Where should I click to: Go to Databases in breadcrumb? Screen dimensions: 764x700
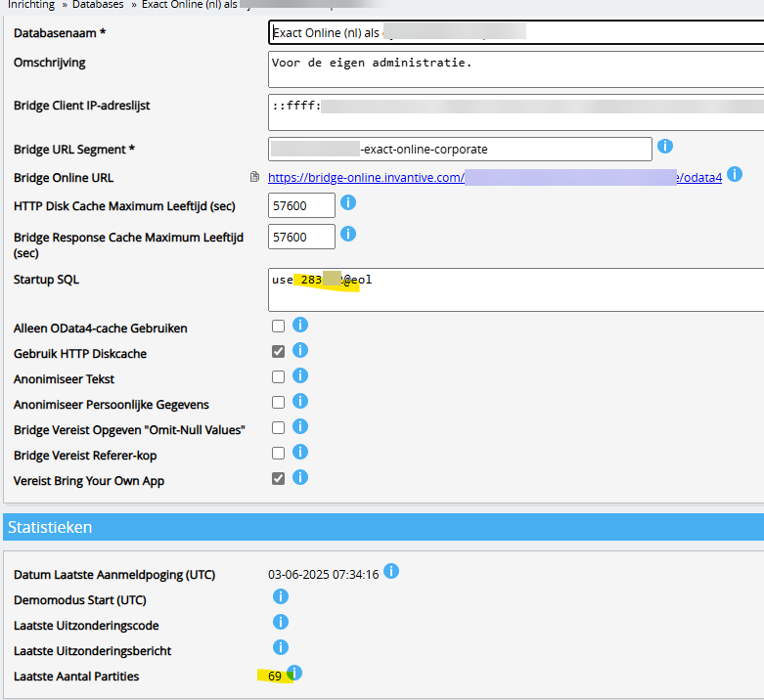coord(98,5)
